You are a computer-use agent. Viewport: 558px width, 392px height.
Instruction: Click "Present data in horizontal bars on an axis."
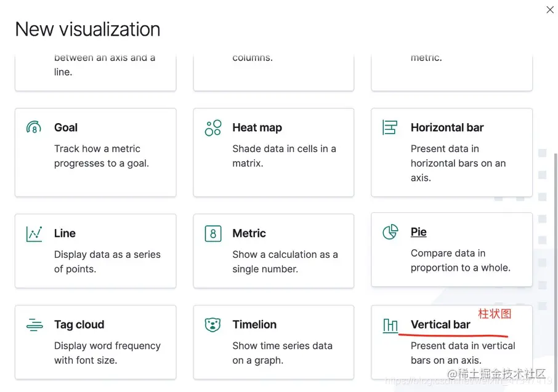(458, 163)
